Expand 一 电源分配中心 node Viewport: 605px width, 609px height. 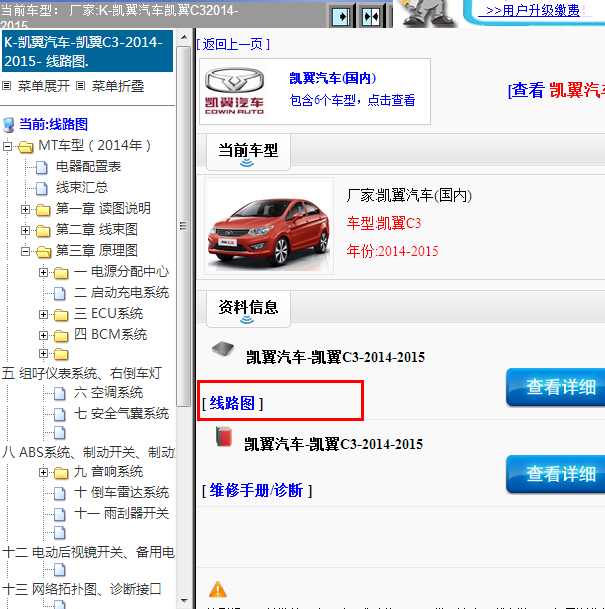43,273
